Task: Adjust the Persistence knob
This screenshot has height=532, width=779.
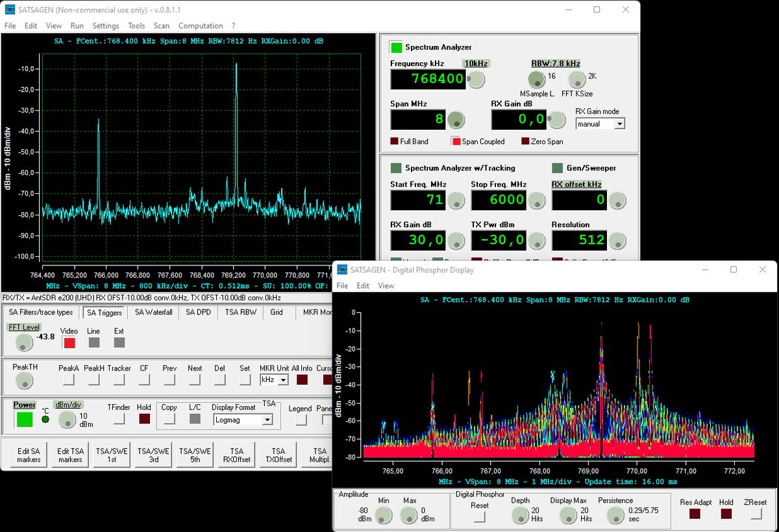Action: click(x=614, y=516)
